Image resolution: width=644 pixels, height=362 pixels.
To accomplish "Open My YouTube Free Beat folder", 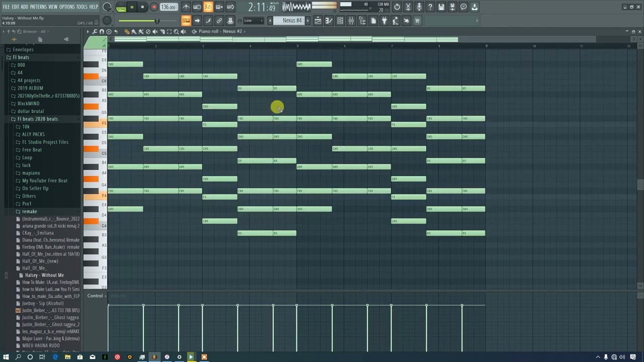I will pos(44,180).
